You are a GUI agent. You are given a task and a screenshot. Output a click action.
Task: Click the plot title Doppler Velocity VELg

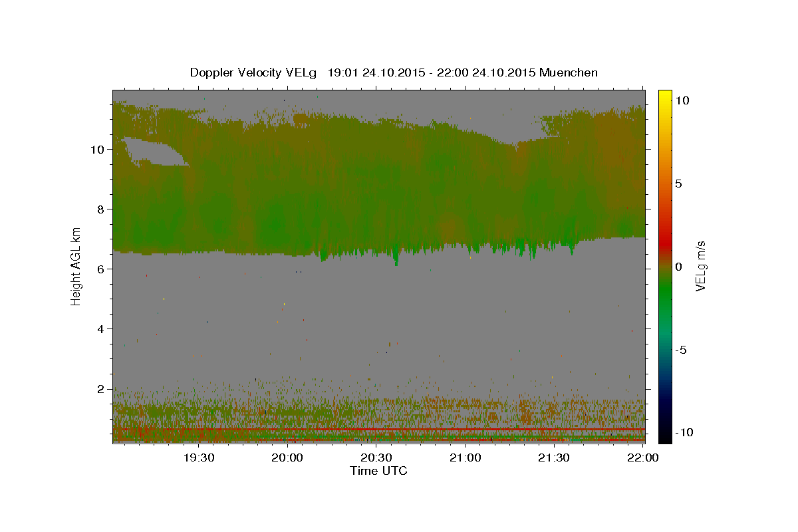(x=394, y=72)
